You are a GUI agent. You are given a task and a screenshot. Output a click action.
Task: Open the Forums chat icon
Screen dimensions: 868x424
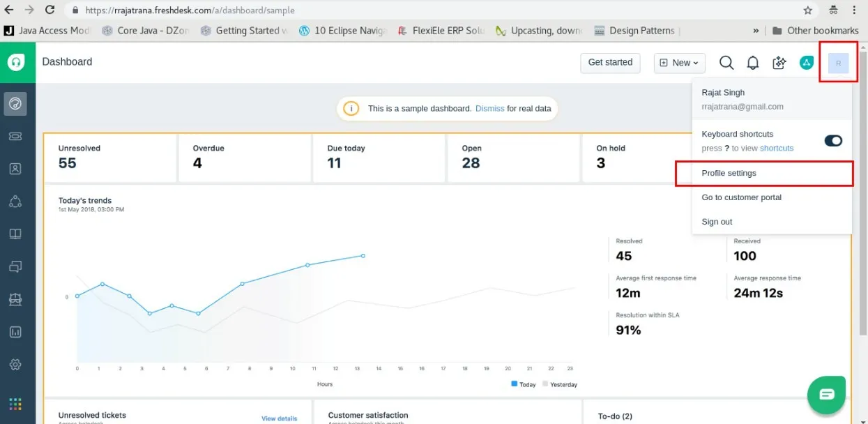pos(15,266)
